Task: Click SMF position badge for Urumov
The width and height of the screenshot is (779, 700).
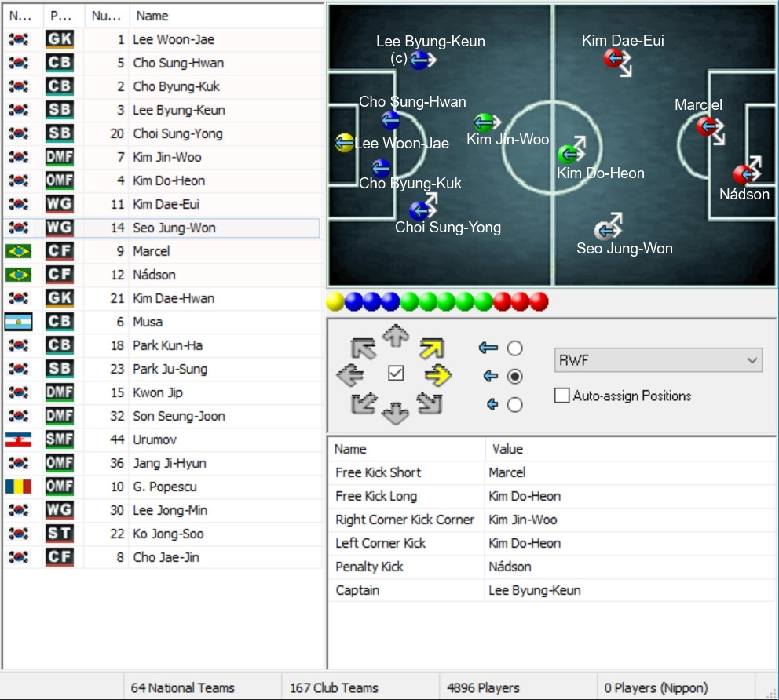Action: point(60,439)
